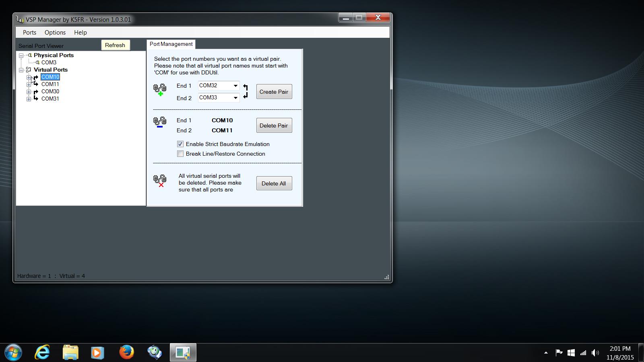Click the Delete All button
This screenshot has width=644, height=362.
click(x=274, y=183)
